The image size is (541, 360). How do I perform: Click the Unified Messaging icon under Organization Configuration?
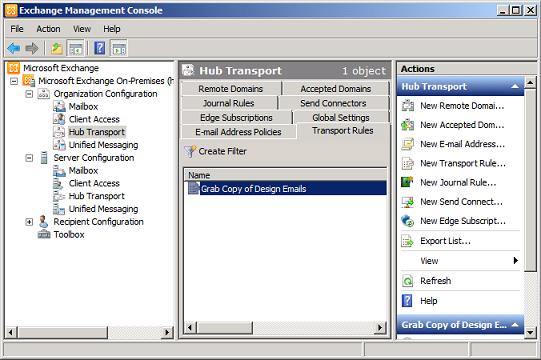click(x=59, y=145)
